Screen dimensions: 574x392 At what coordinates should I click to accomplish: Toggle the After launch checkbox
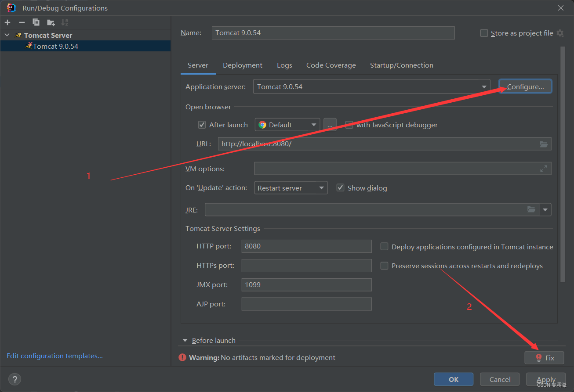click(202, 125)
